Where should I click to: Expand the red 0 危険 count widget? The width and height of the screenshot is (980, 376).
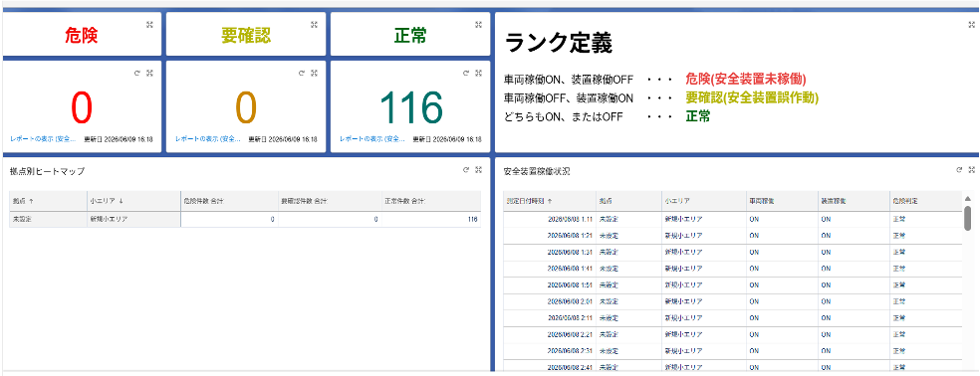coord(149,73)
